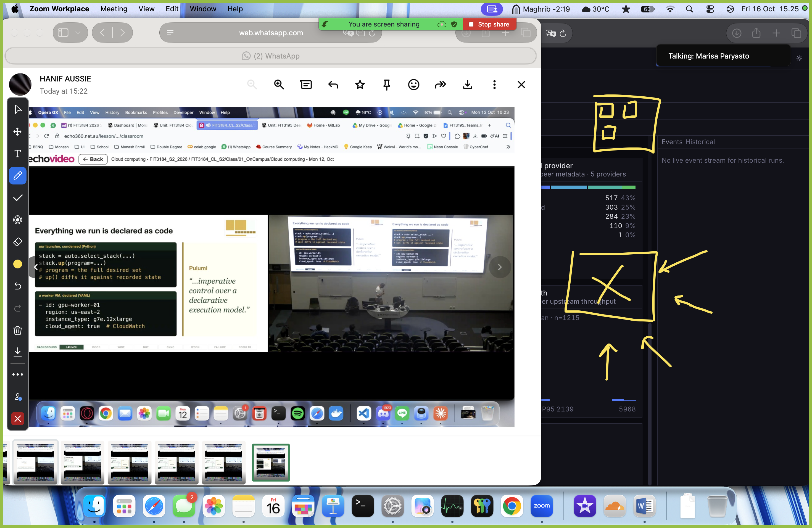This screenshot has width=812, height=528.
Task: Open the yellow annotation color picker
Action: coord(18,264)
